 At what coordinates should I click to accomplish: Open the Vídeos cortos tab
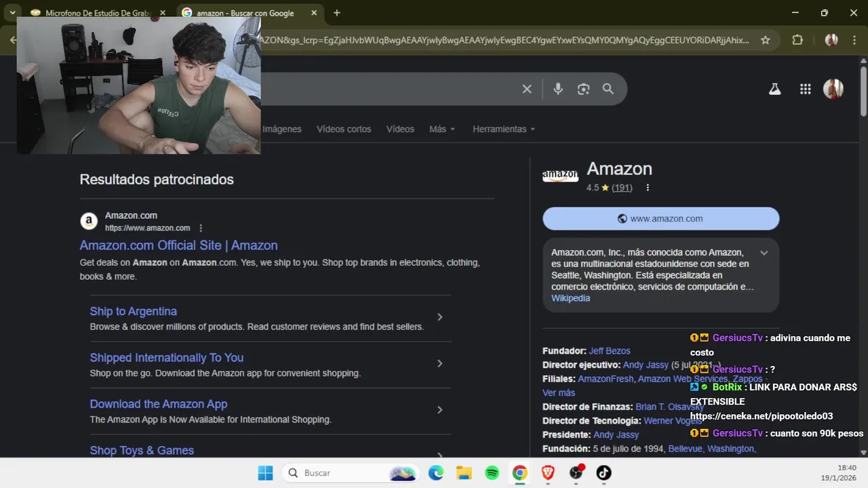344,129
